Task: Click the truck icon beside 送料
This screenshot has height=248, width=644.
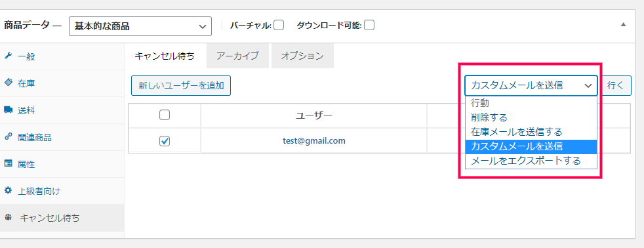Action: point(9,110)
